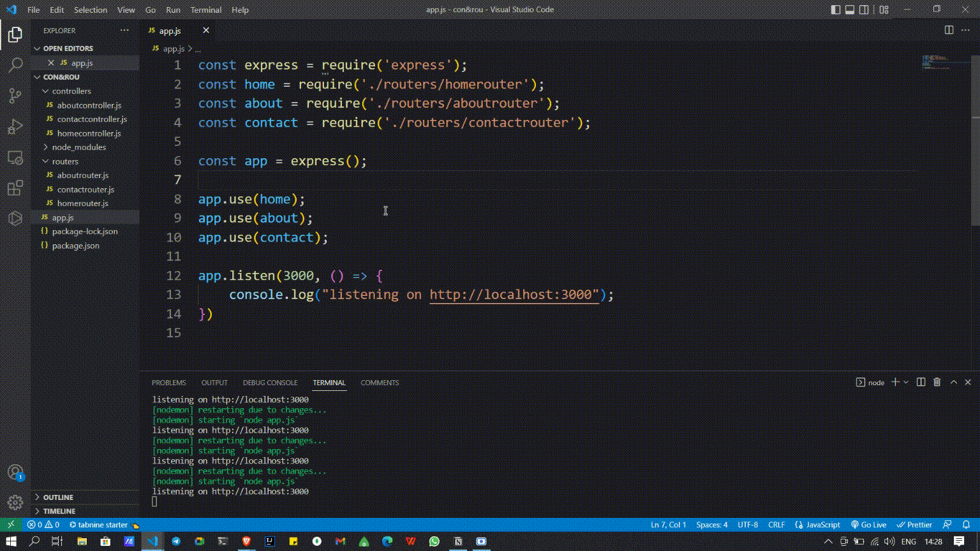Viewport: 980px width, 551px height.
Task: Close app.js in the Open Editors list
Action: [x=51, y=63]
